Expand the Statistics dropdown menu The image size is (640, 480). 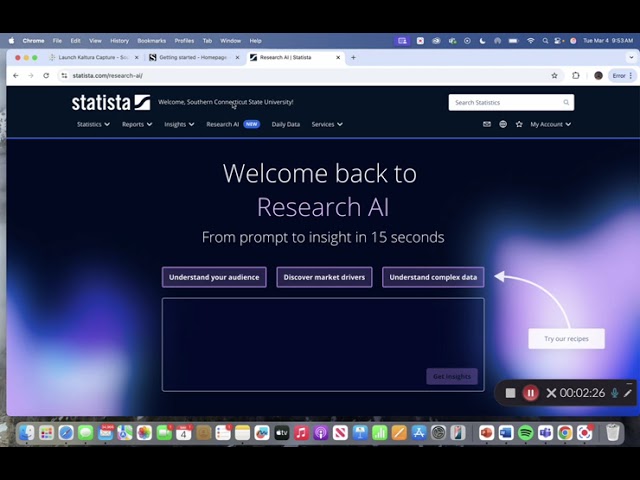click(93, 124)
